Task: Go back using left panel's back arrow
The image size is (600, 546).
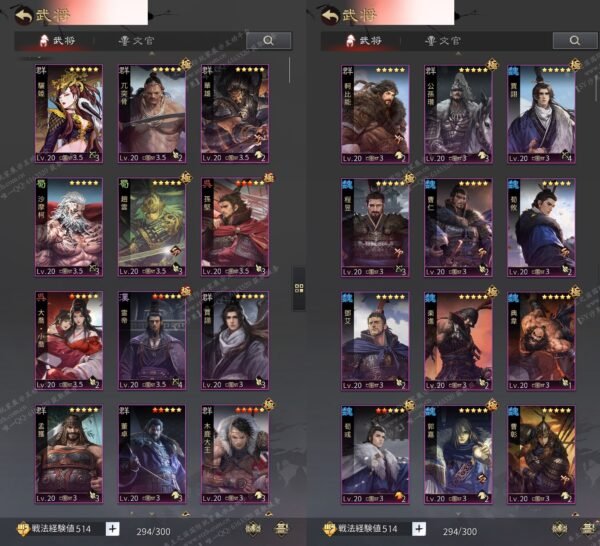Action: pyautogui.click(x=21, y=14)
